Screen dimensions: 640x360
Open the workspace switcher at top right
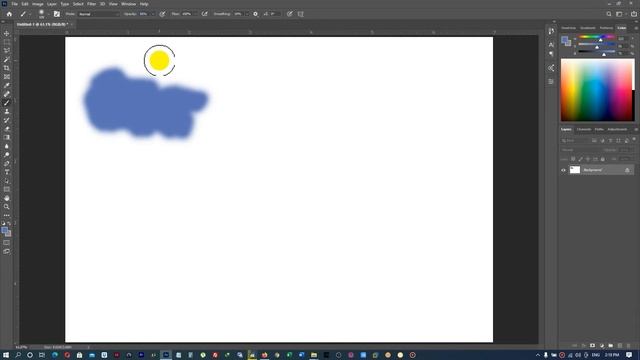[620, 14]
